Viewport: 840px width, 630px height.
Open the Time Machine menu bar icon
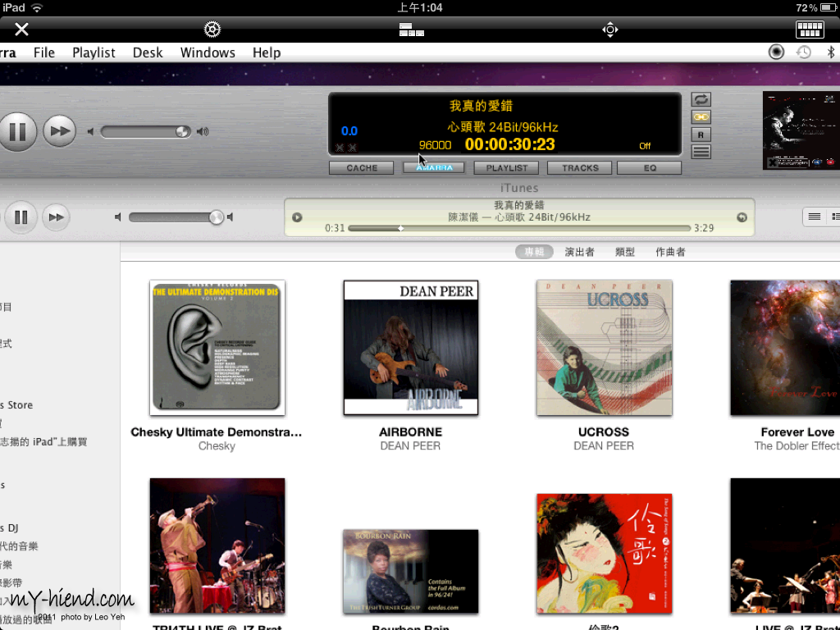tap(804, 52)
